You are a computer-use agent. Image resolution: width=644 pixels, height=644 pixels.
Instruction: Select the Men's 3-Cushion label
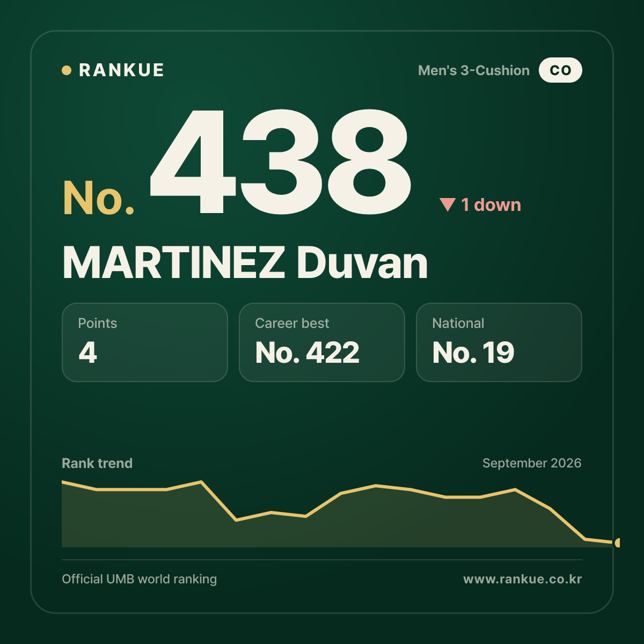474,70
